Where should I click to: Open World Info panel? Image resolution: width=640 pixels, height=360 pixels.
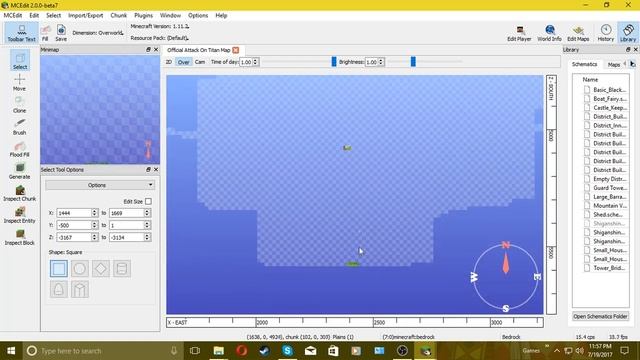click(549, 33)
